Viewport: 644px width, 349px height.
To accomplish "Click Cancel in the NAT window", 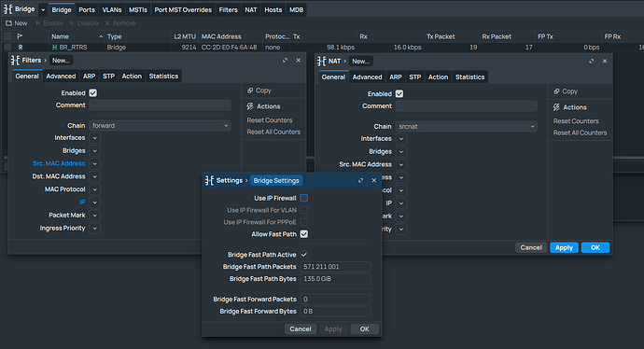I will (531, 247).
